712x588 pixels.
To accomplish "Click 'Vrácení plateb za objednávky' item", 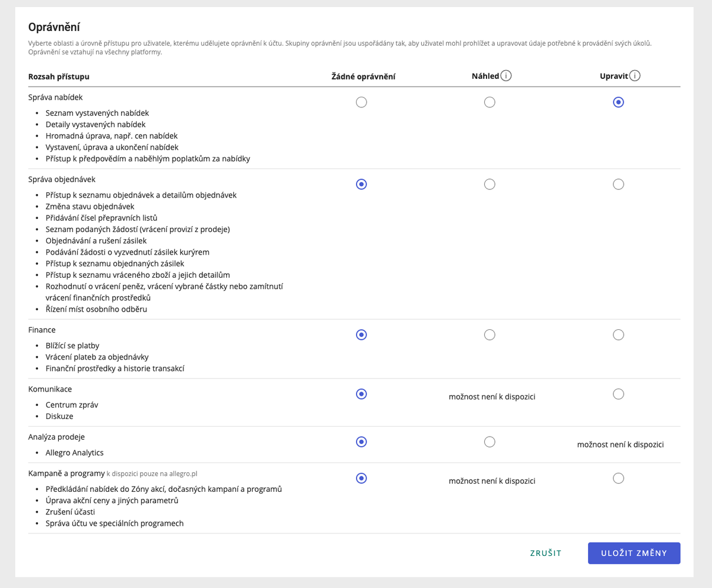I will [x=97, y=357].
